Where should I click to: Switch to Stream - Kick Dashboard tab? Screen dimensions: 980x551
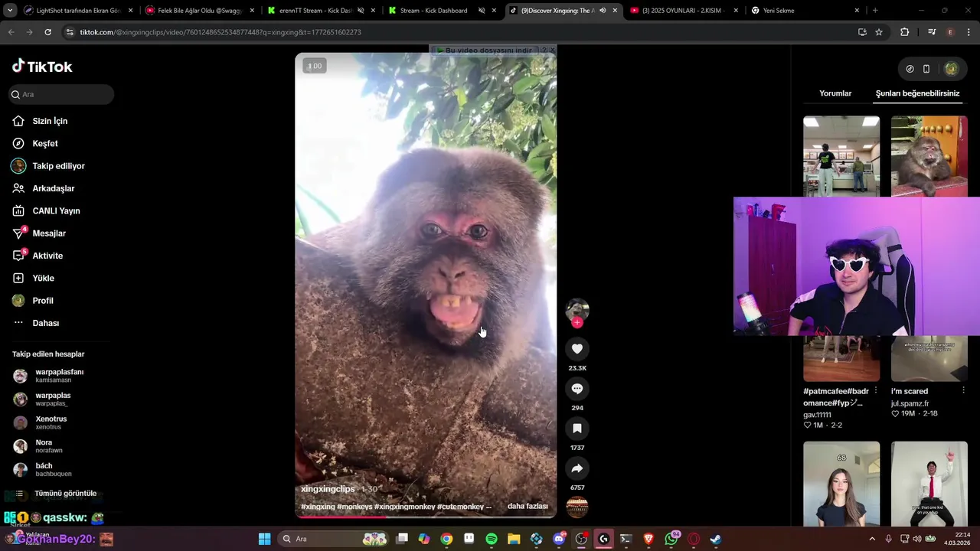pyautogui.click(x=443, y=11)
